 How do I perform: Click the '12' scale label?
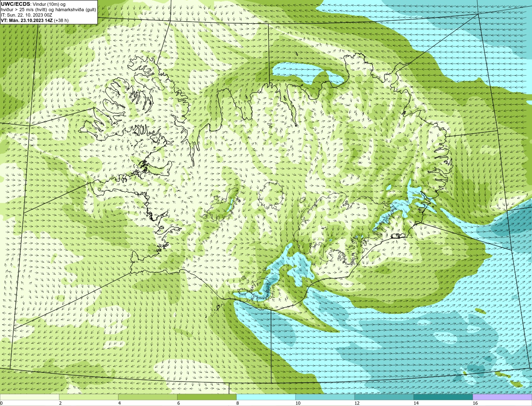click(x=357, y=403)
